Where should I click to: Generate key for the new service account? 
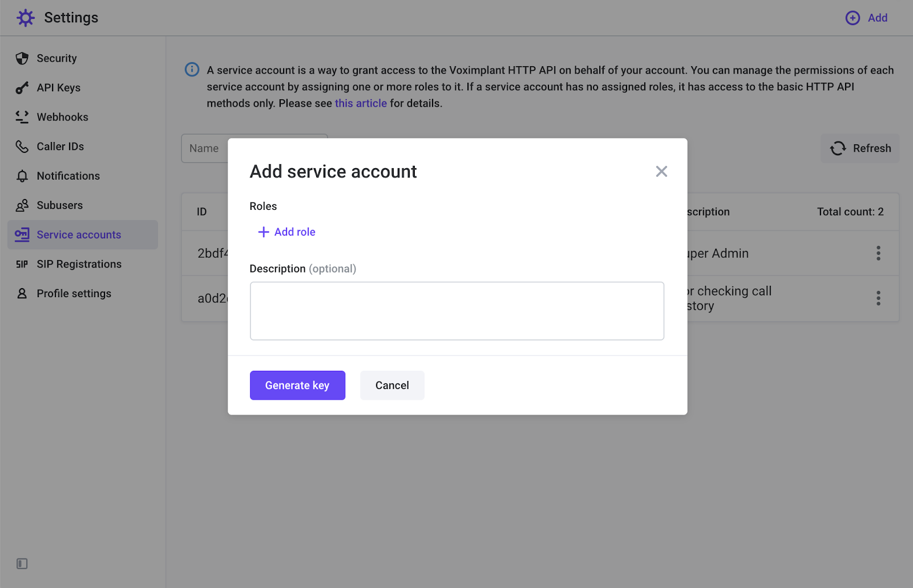[x=297, y=386]
